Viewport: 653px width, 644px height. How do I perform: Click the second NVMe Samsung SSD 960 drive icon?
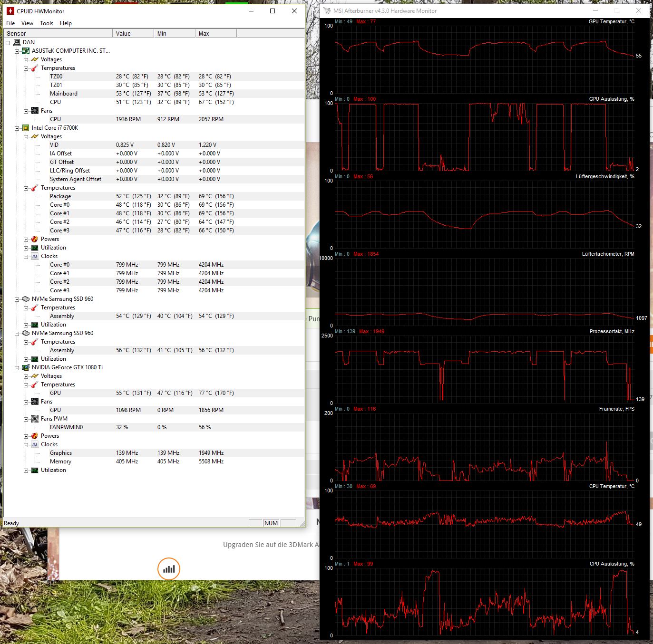[x=26, y=333]
